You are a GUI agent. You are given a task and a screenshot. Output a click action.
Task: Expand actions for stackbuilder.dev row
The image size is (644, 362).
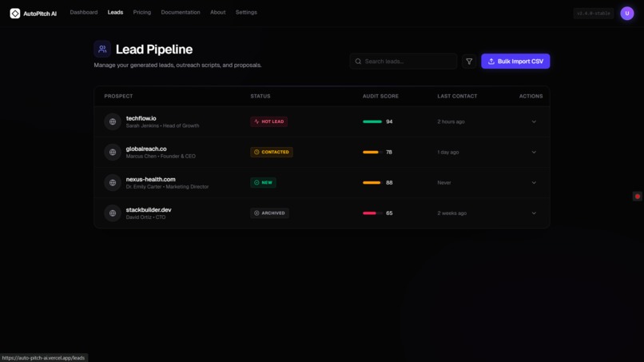coord(534,213)
